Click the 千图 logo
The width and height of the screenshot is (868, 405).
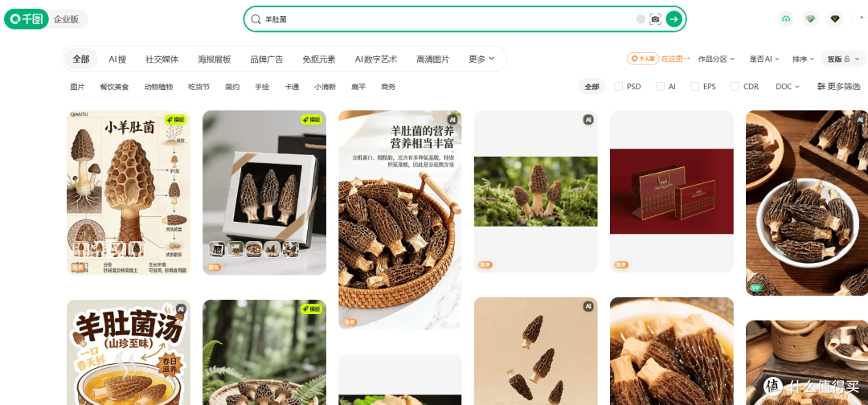coord(26,19)
